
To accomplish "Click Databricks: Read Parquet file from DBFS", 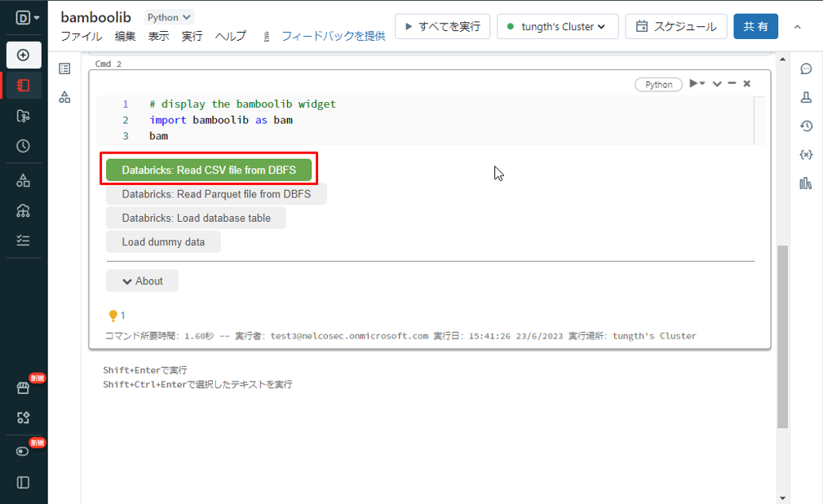I will (x=216, y=194).
